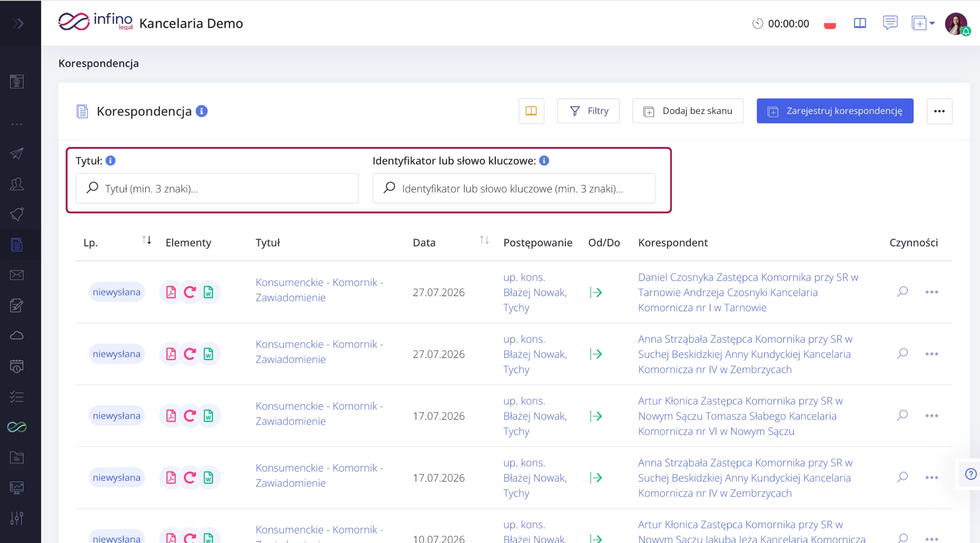Screen dimensions: 980x543
Task: Open the correspondence document sidebar icon
Action: tap(17, 245)
